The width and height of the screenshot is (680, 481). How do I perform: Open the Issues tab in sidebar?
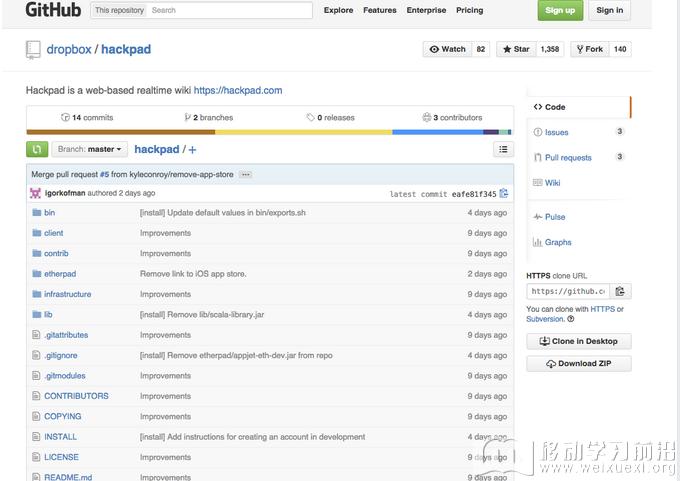pos(556,132)
